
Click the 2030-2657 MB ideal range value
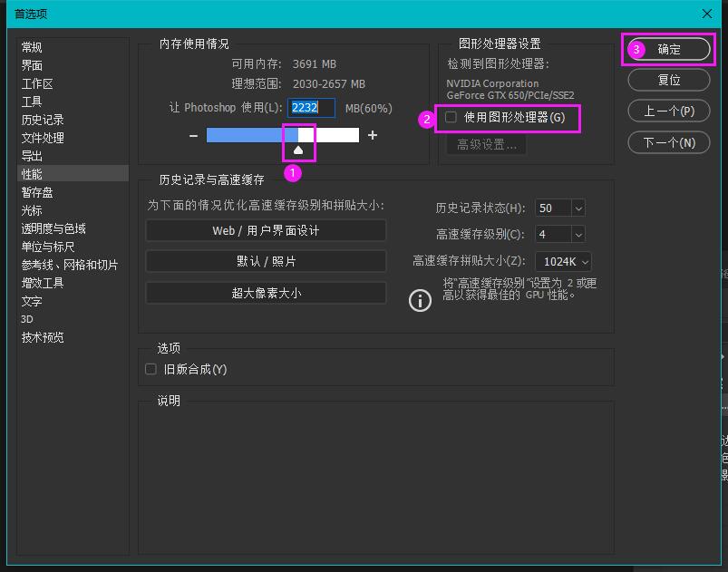pyautogui.click(x=329, y=84)
